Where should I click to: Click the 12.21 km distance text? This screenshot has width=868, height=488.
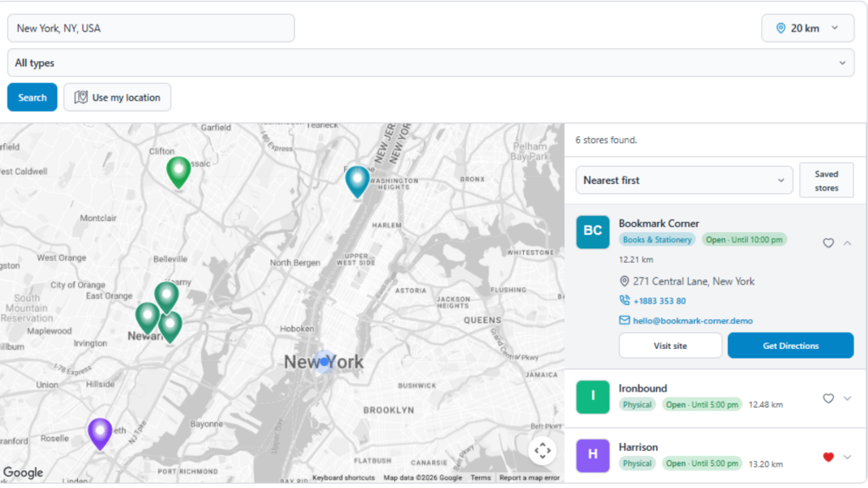click(x=636, y=259)
